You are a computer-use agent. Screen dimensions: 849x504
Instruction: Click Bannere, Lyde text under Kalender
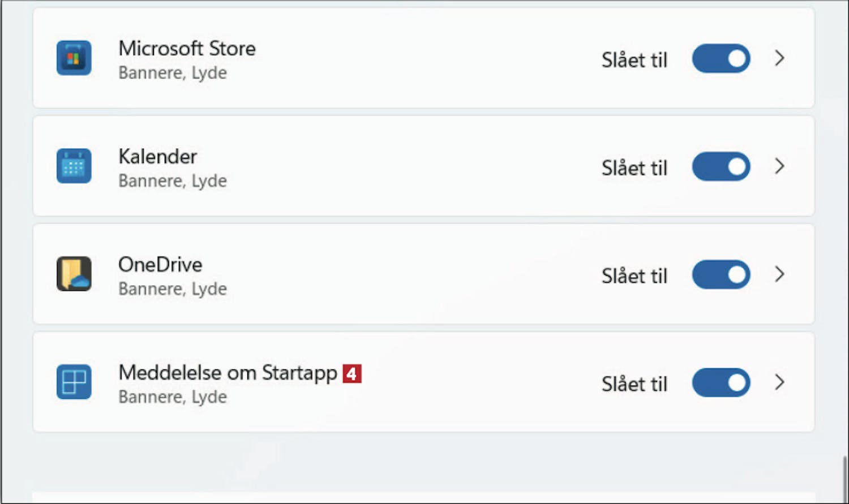[x=173, y=181]
